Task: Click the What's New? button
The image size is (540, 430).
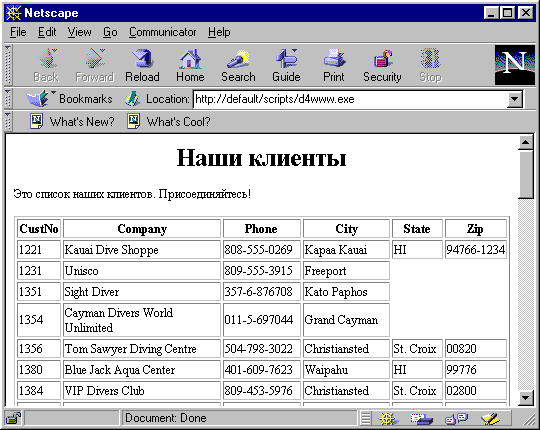Action: click(x=72, y=122)
